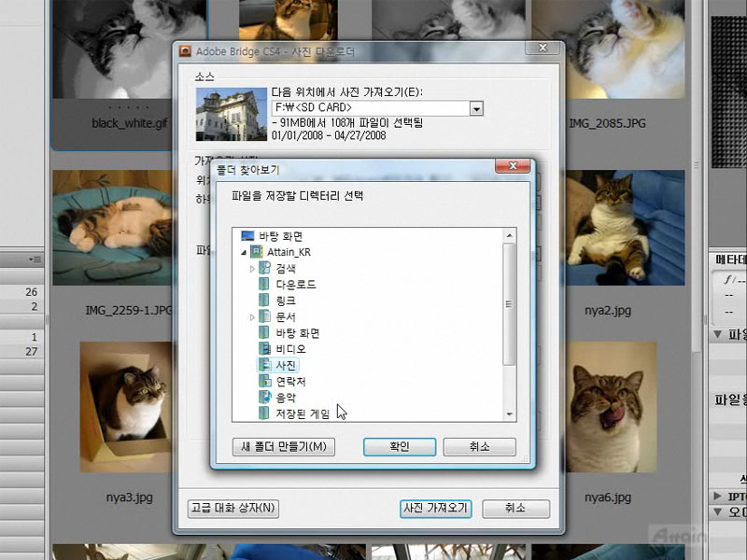The width and height of the screenshot is (747, 560).
Task: Expand the 검색 folder node
Action: [252, 269]
